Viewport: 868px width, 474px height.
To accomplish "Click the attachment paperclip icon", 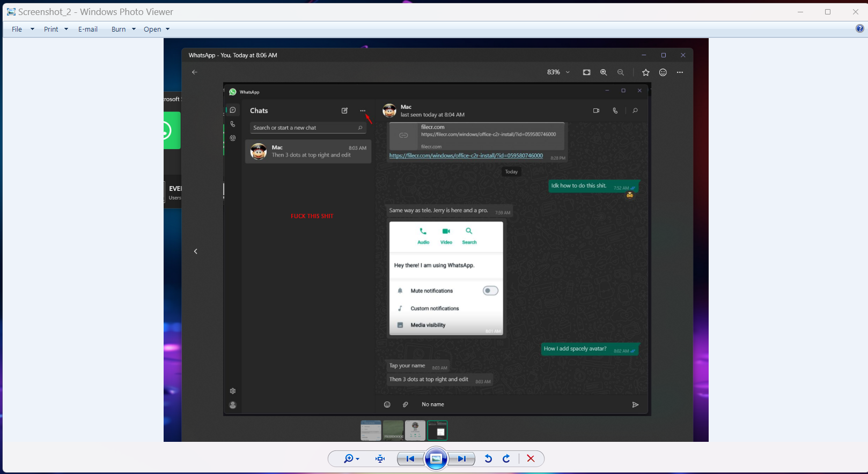I will [x=406, y=404].
